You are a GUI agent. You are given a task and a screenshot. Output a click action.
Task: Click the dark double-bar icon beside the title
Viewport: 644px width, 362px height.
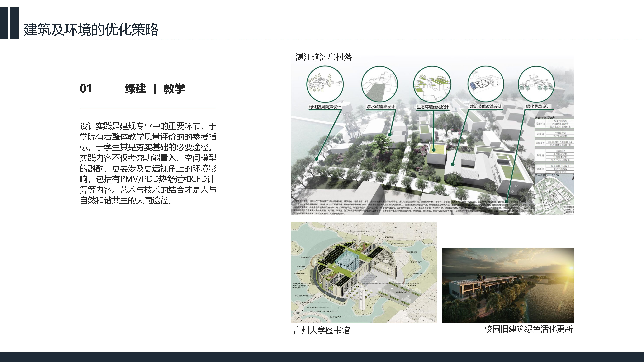tap(9, 23)
